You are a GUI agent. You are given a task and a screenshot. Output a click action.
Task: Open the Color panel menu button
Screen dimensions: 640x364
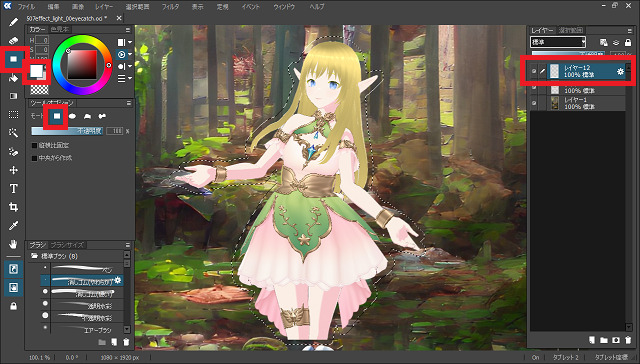pos(128,30)
